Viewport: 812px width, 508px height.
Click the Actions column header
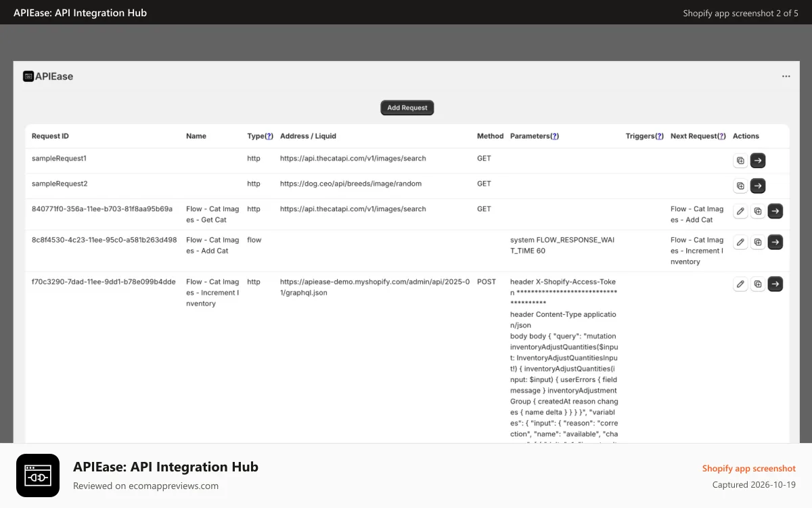[x=746, y=136]
